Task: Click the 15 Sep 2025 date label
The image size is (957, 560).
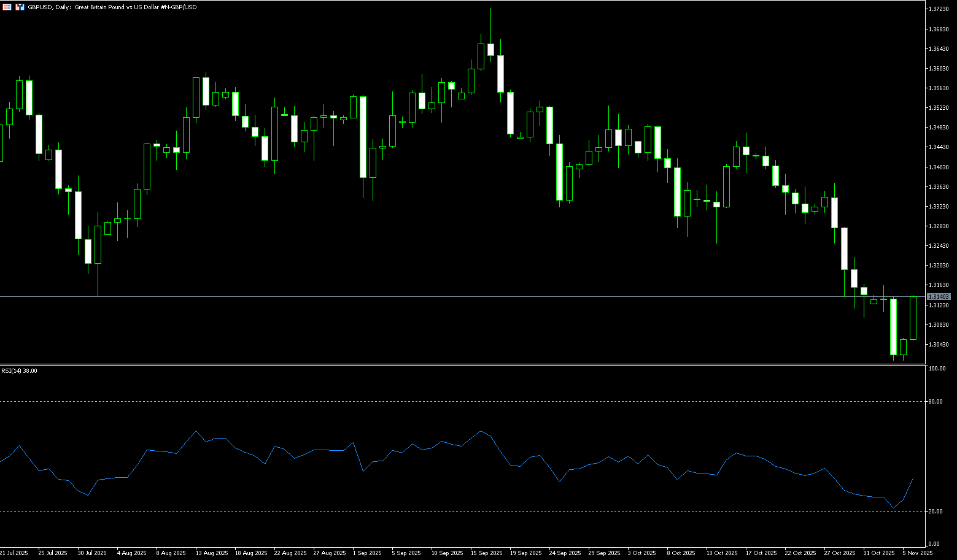Action: (x=486, y=553)
